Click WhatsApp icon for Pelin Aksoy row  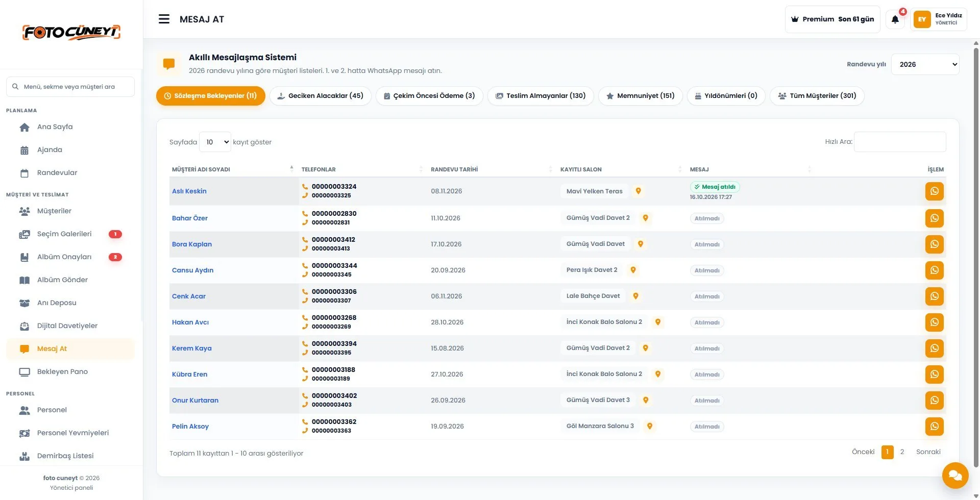(x=934, y=427)
